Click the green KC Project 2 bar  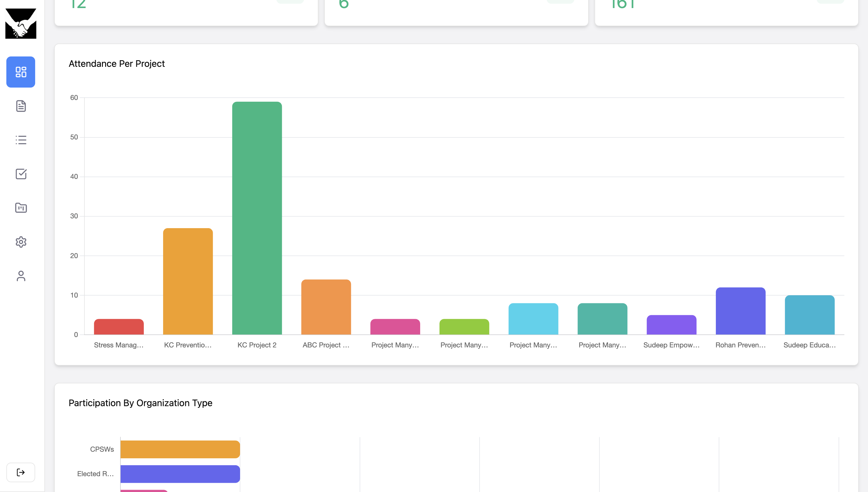pos(257,218)
